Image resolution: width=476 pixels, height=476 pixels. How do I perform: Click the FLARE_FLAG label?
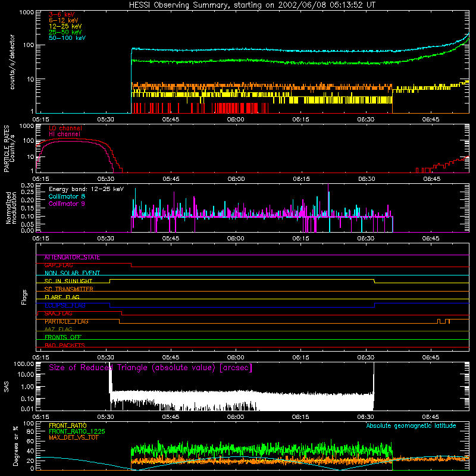click(62, 297)
